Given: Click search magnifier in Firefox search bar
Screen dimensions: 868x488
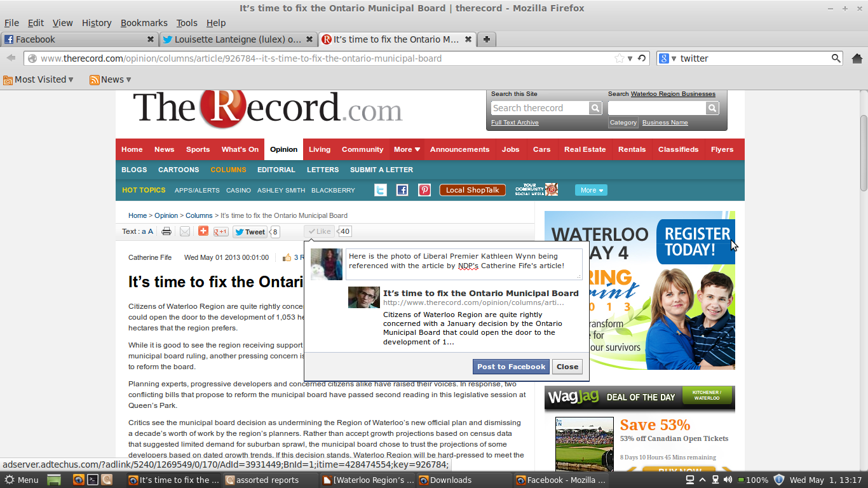Looking at the screenshot, I should coord(836,58).
